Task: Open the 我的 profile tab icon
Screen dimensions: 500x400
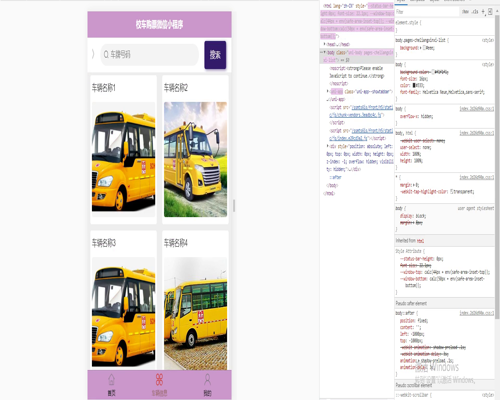Action: click(207, 380)
